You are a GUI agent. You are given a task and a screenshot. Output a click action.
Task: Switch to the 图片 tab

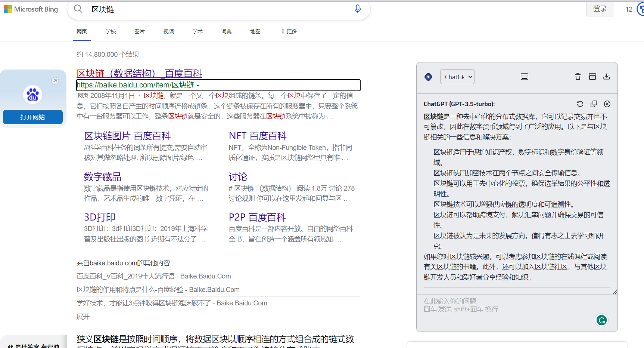[x=139, y=31]
